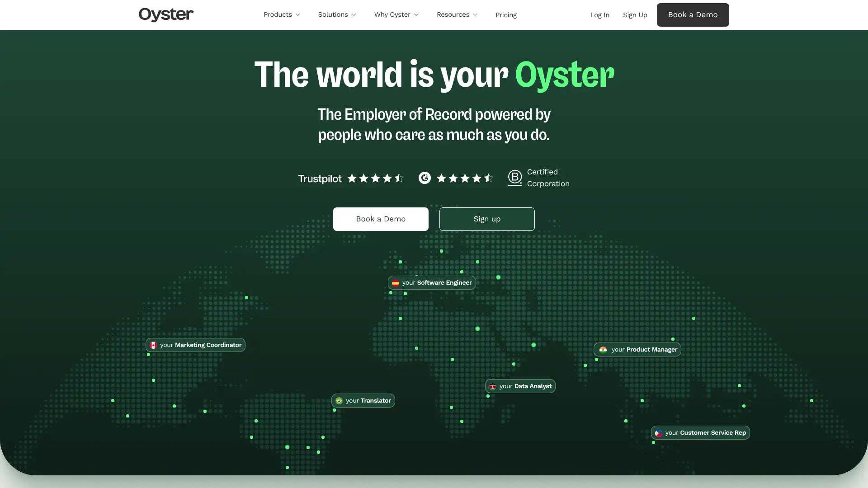Click the G2 logo icon
Screen dimensions: 868x488
pyautogui.click(x=425, y=178)
